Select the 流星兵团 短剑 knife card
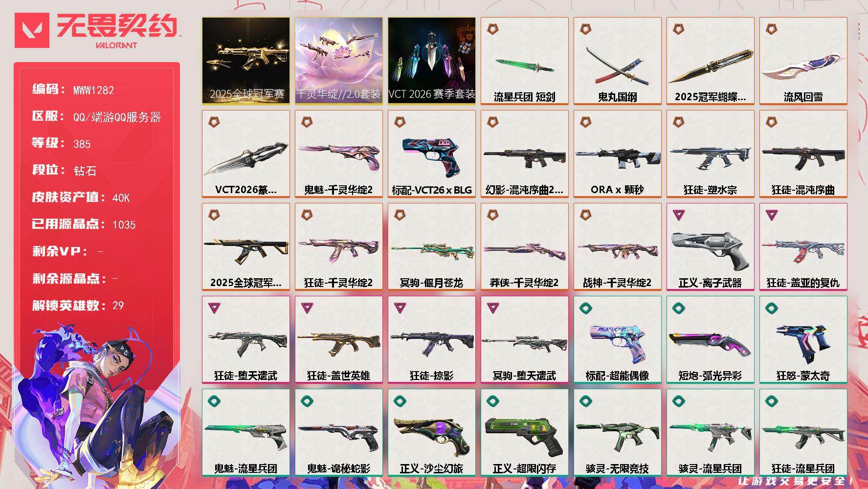Image resolution: width=868 pixels, height=489 pixels. pos(525,61)
